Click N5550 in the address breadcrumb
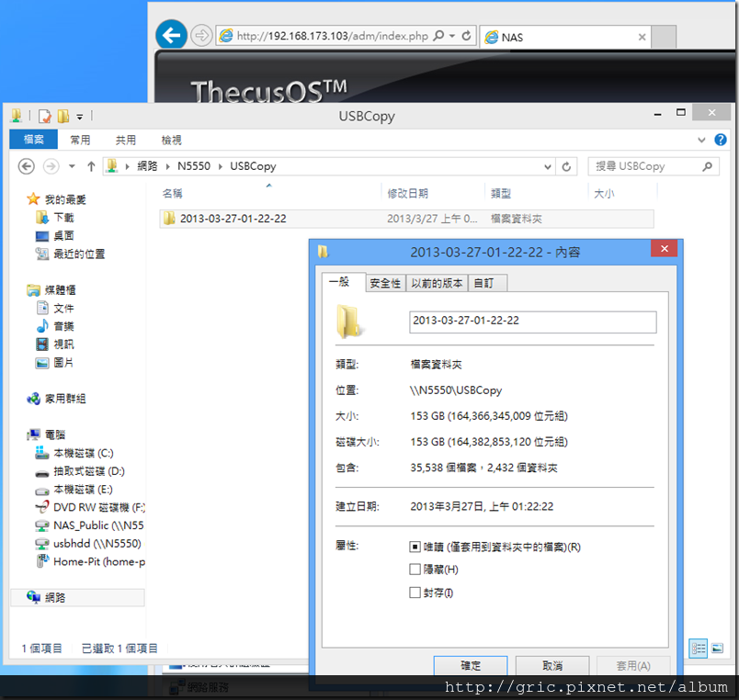Image resolution: width=739 pixels, height=700 pixels. pos(194,166)
